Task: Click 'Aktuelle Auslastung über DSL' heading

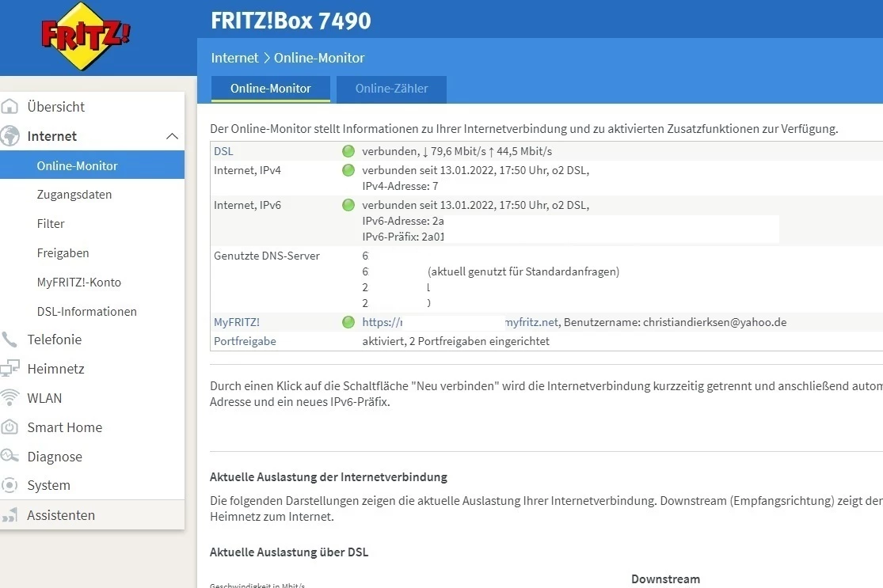Action: pyautogui.click(x=289, y=552)
